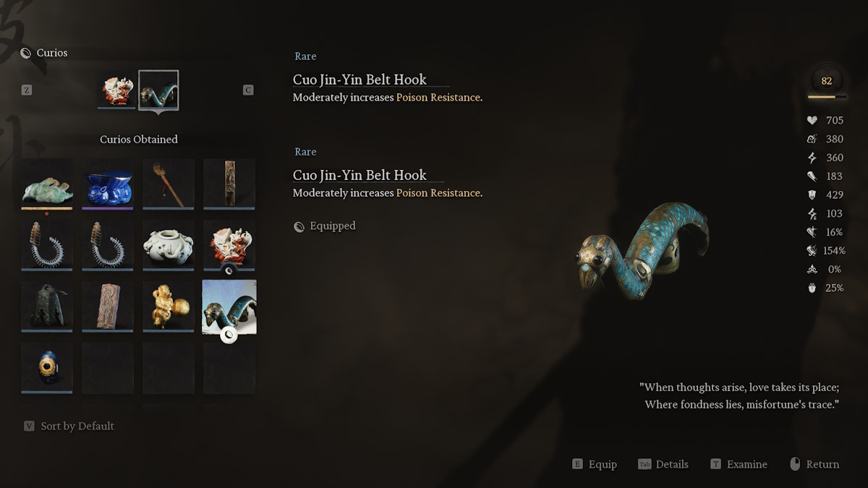Click Return to go back

pos(814,464)
